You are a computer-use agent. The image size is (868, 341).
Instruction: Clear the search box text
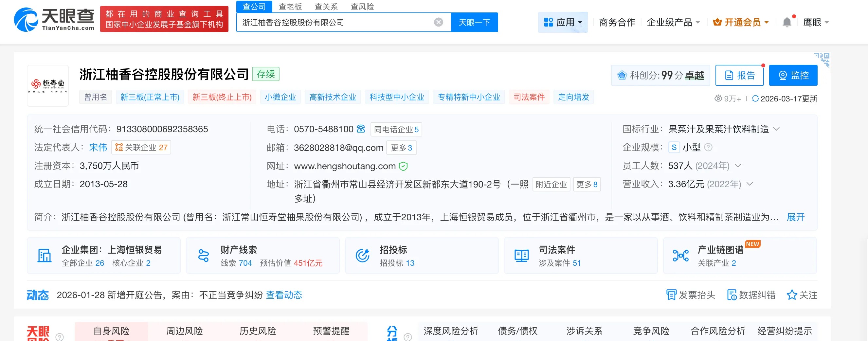pyautogui.click(x=438, y=22)
